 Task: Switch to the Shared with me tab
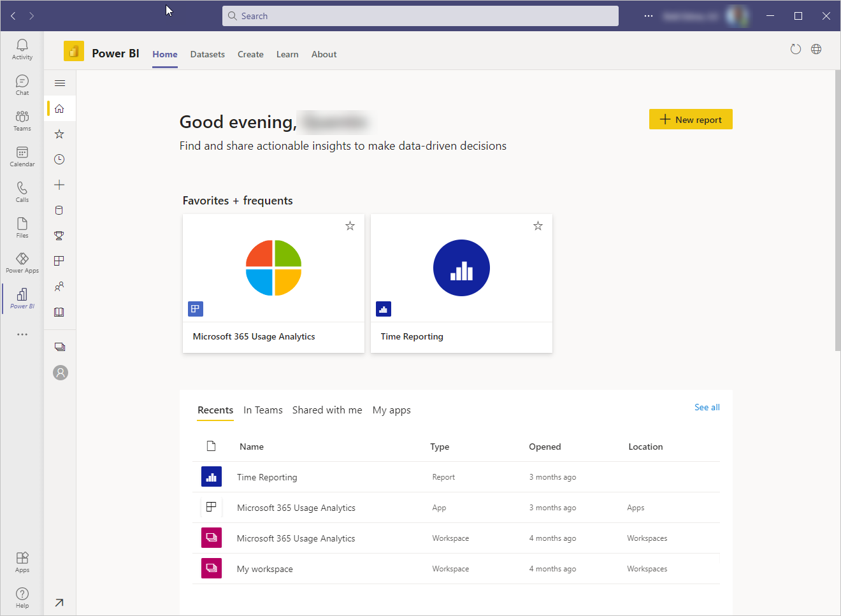(x=327, y=410)
